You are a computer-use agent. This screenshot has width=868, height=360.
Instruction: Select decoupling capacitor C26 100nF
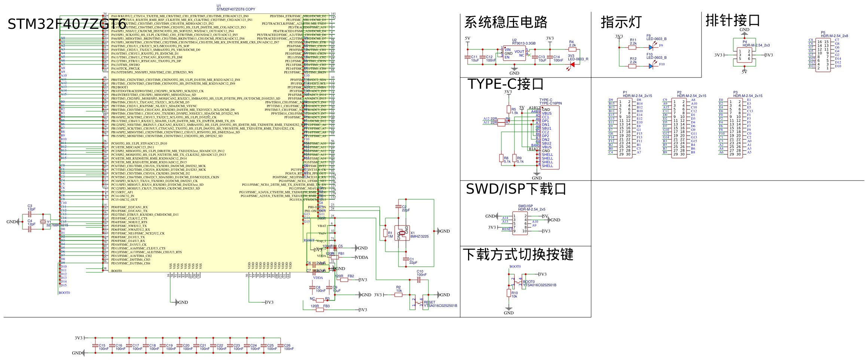coord(281,345)
